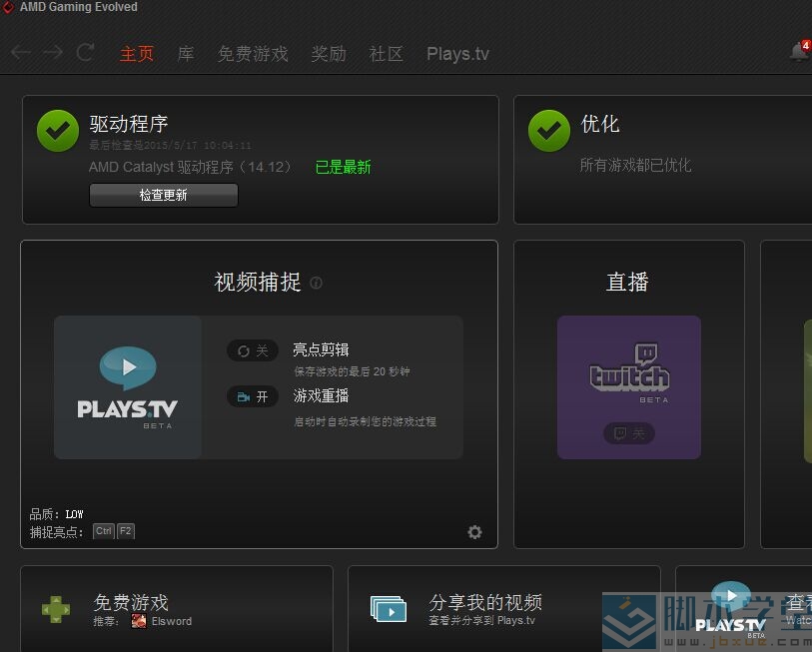Click the Ctrl hotkey box
812x652 pixels.
pyautogui.click(x=104, y=531)
